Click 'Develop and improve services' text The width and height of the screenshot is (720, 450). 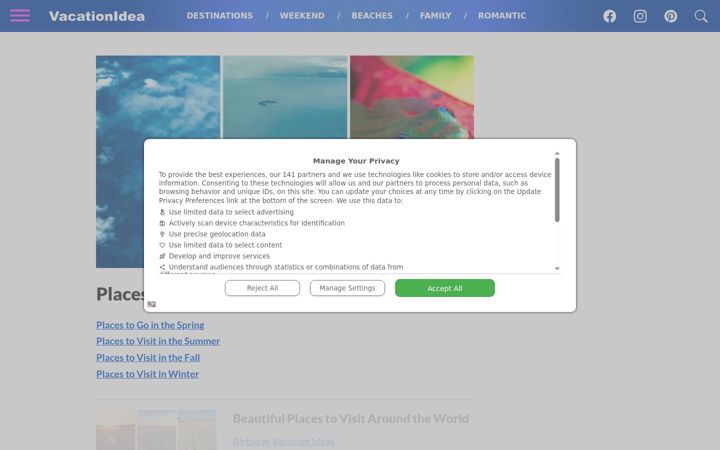click(x=219, y=256)
